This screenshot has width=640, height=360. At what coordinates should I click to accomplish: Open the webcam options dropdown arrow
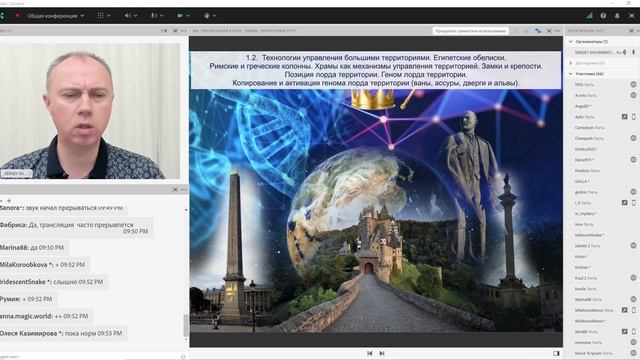(188, 16)
